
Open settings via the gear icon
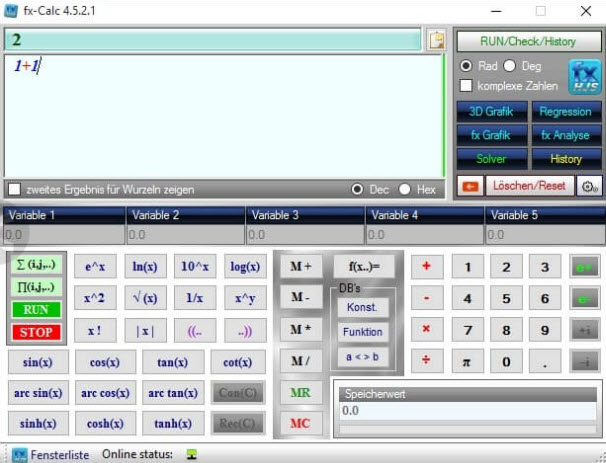coord(589,186)
